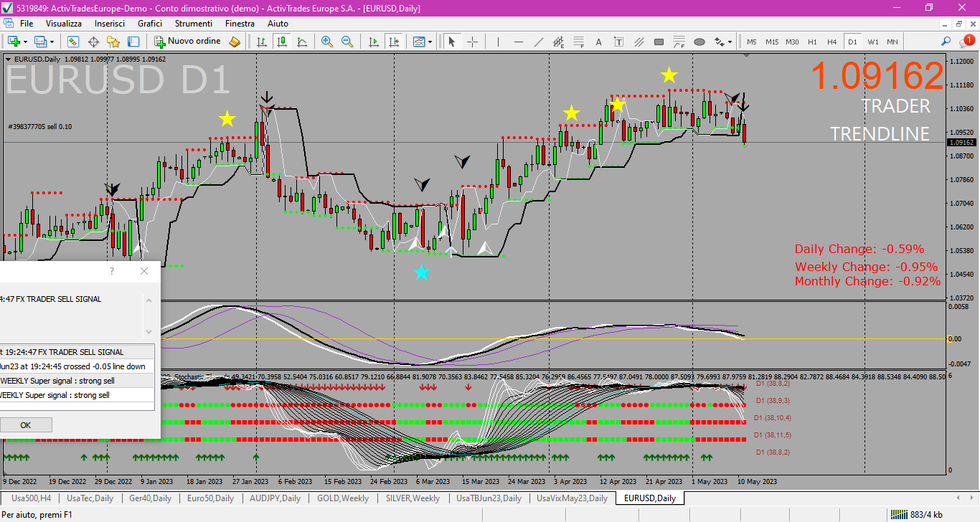
Task: Open the Indicators list icon
Action: coord(419,42)
